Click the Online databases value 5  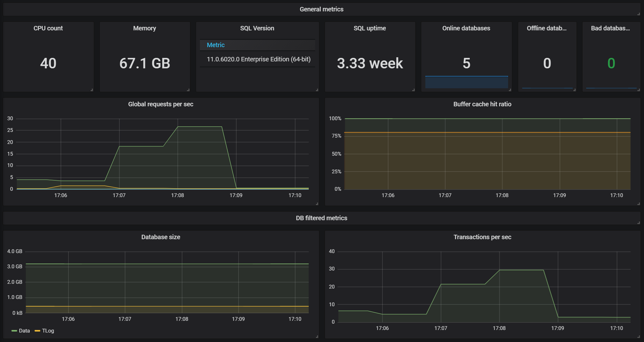coord(466,63)
